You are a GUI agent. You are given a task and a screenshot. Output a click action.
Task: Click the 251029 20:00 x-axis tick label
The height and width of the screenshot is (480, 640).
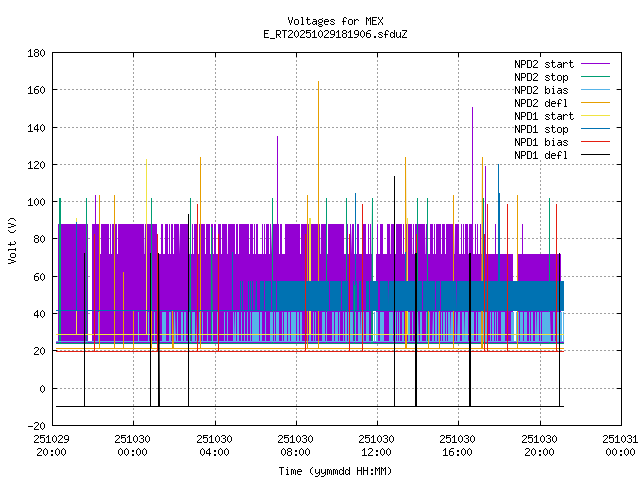50,445
